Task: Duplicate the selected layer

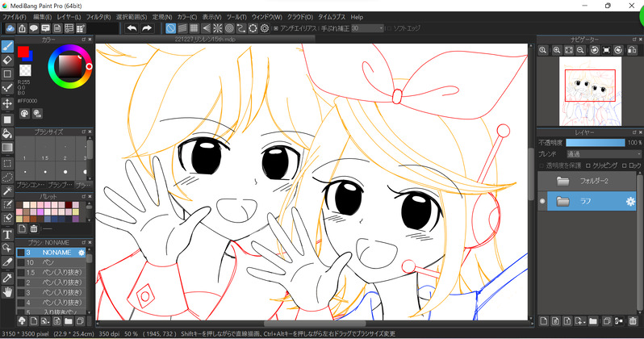Action: click(x=607, y=321)
